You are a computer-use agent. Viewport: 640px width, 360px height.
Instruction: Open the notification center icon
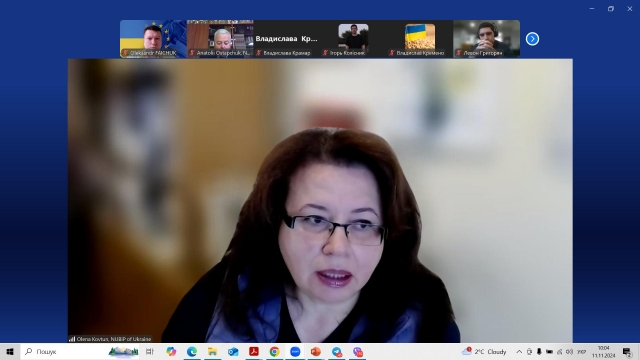pyautogui.click(x=627, y=351)
